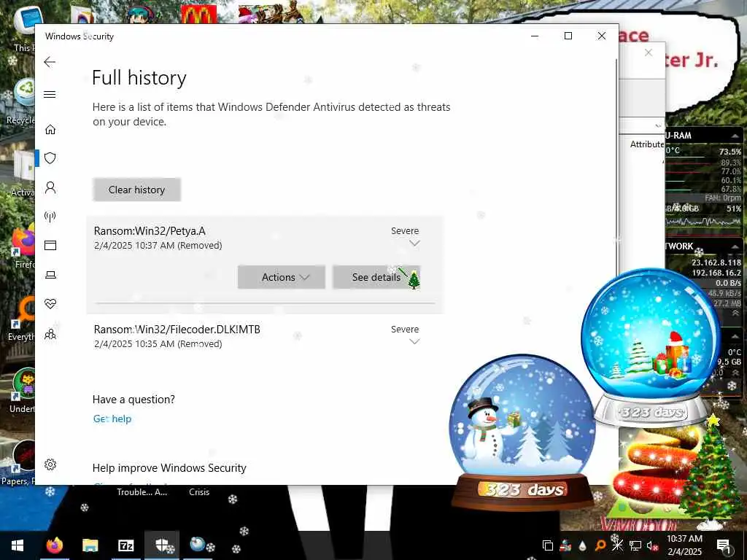
Task: Click the Everything search magnifier tray icon
Action: pyautogui.click(x=600, y=545)
